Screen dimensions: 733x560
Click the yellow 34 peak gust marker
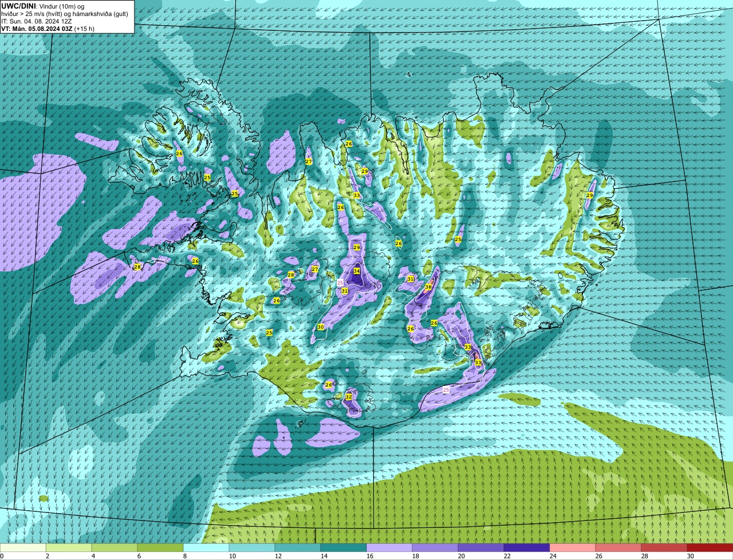[356, 271]
